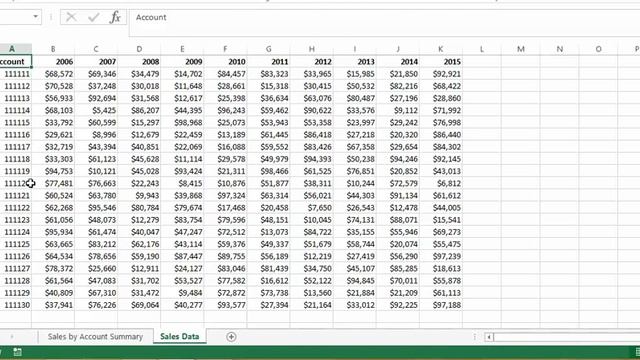
Task: Select column G header
Action: point(269,49)
